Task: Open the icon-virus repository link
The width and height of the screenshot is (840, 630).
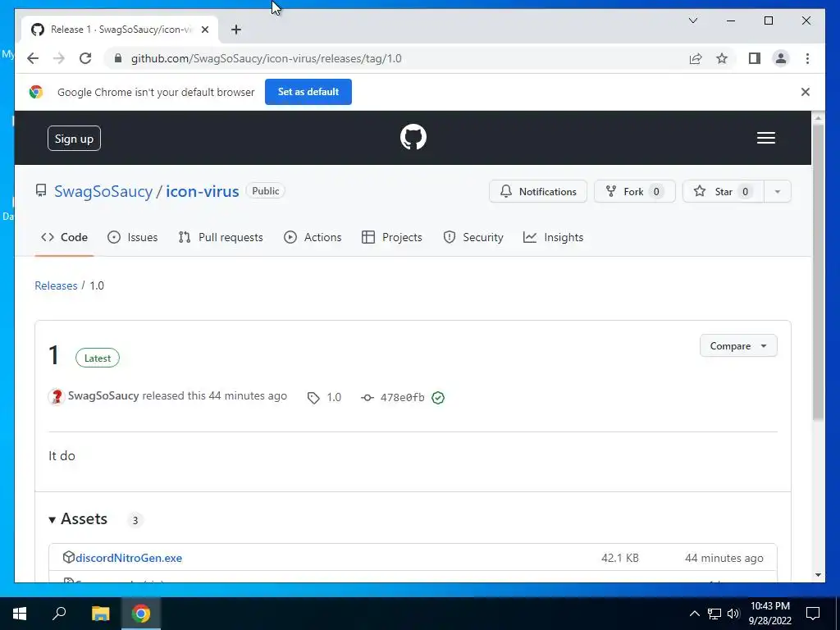Action: pos(202,191)
